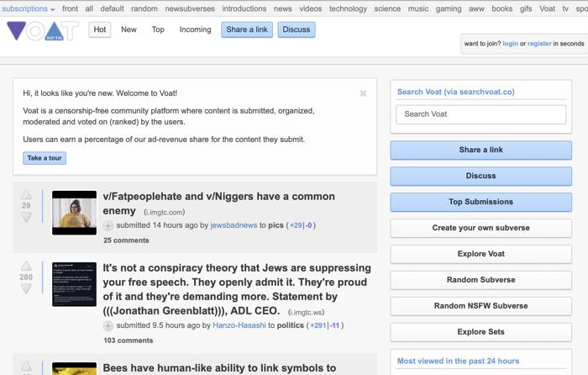Open the conspiracy theory post title
The height and width of the screenshot is (375, 588).
[x=237, y=289]
